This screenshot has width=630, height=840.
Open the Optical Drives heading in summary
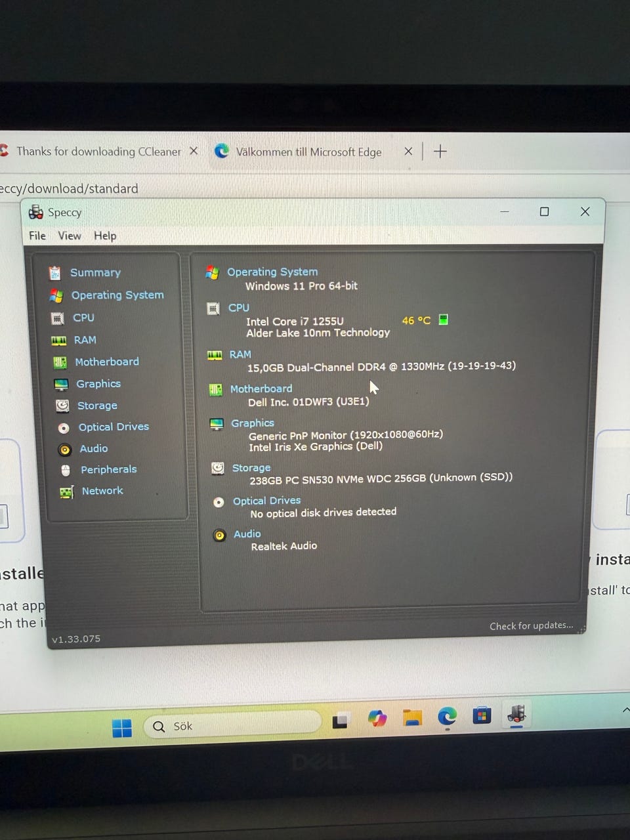266,501
